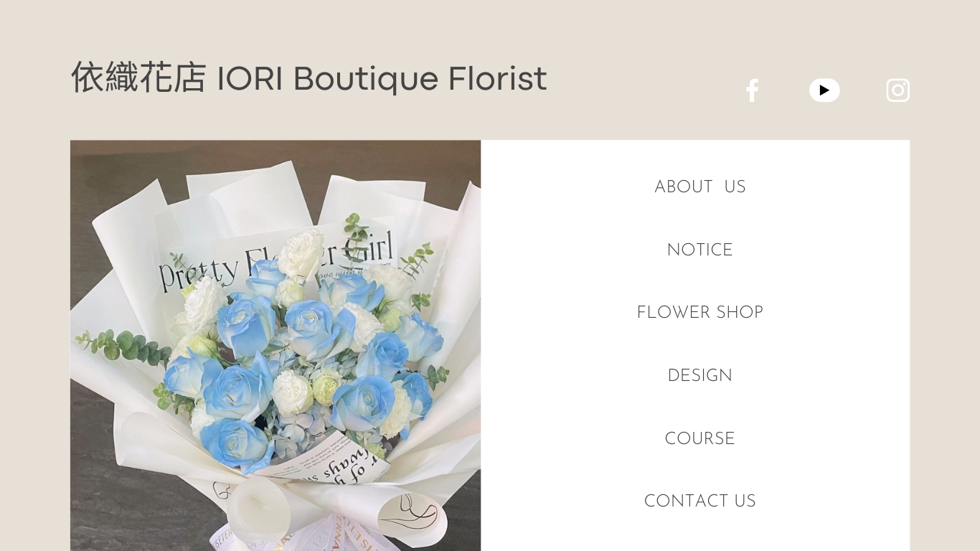
Task: Open the YouTube channel icon
Action: 824,90
